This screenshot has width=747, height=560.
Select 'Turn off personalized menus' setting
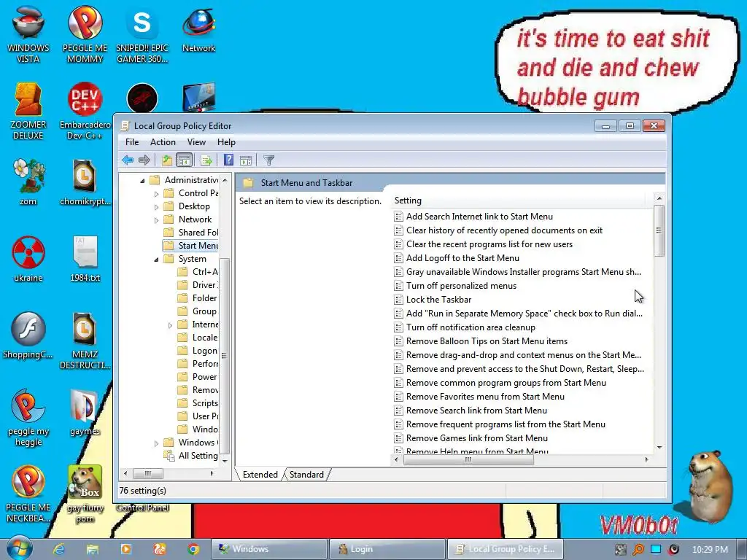click(x=461, y=286)
